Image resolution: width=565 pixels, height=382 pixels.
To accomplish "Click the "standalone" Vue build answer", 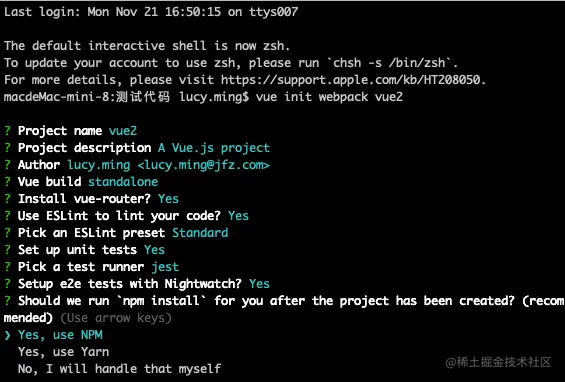I will pos(123,182).
